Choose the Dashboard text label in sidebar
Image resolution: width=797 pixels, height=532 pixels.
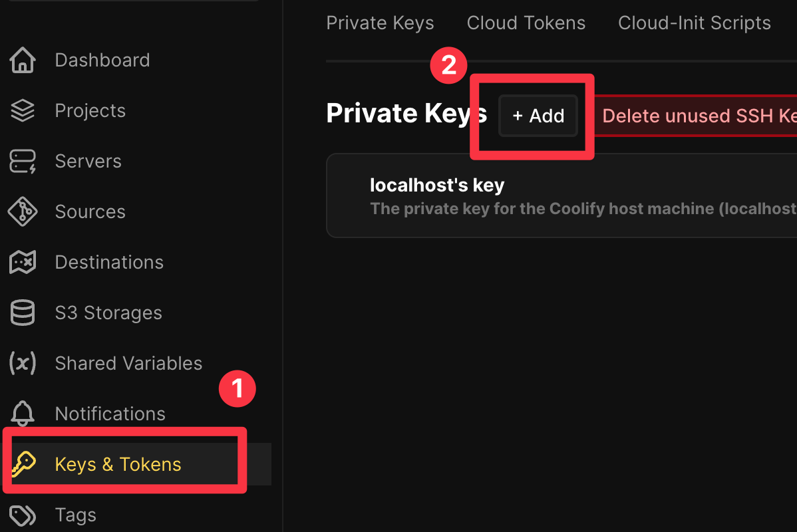[x=102, y=61]
